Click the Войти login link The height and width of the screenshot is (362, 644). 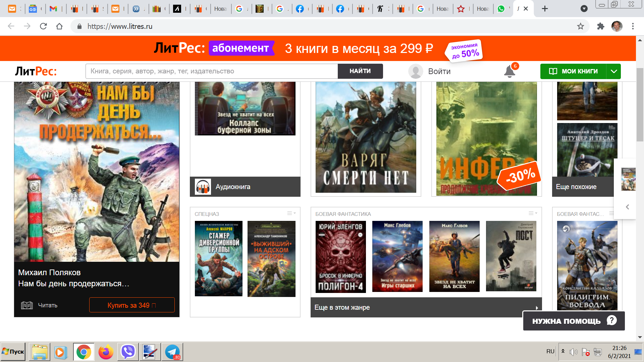[439, 71]
